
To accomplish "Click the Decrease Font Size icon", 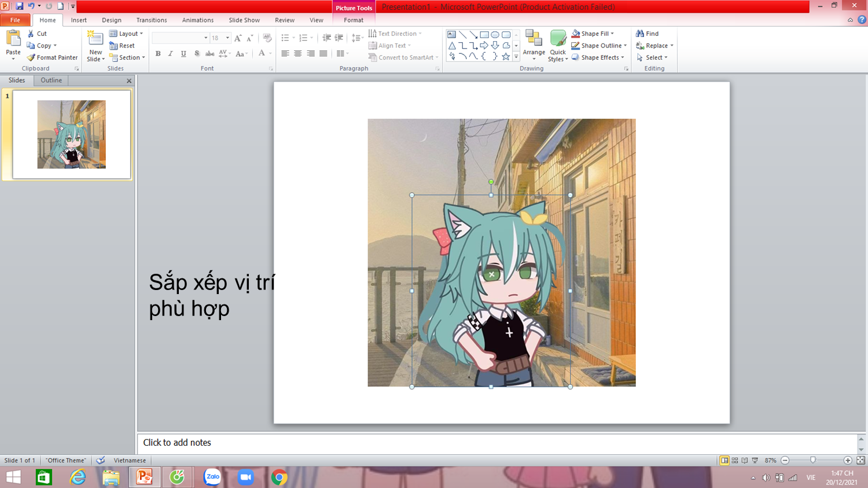I will [250, 38].
